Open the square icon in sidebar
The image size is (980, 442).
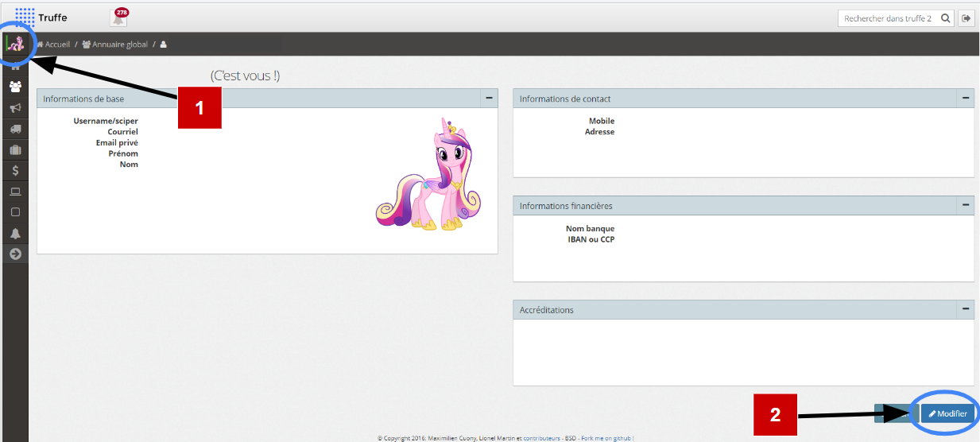[x=15, y=212]
